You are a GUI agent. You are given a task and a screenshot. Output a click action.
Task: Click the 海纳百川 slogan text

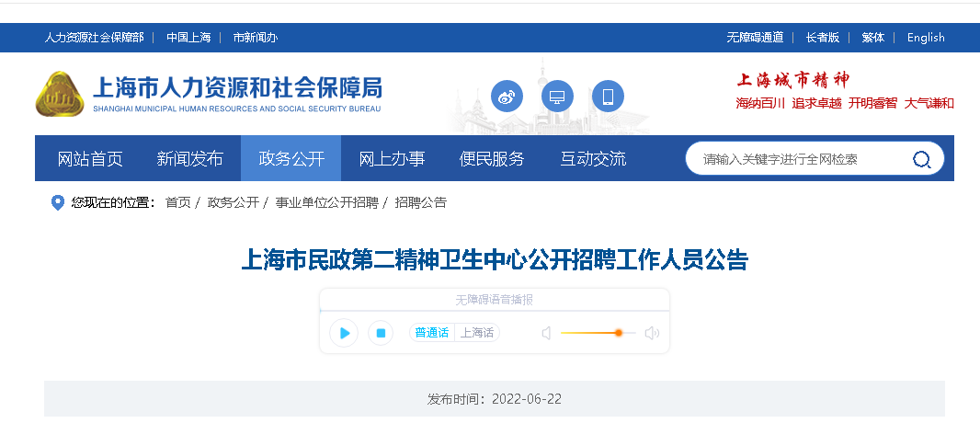(x=760, y=104)
